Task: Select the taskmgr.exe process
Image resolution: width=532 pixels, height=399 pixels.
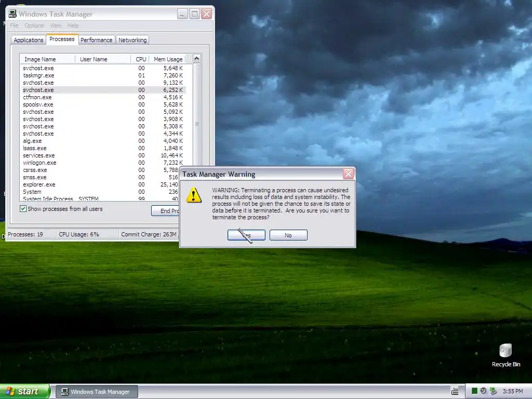Action: 103,75
